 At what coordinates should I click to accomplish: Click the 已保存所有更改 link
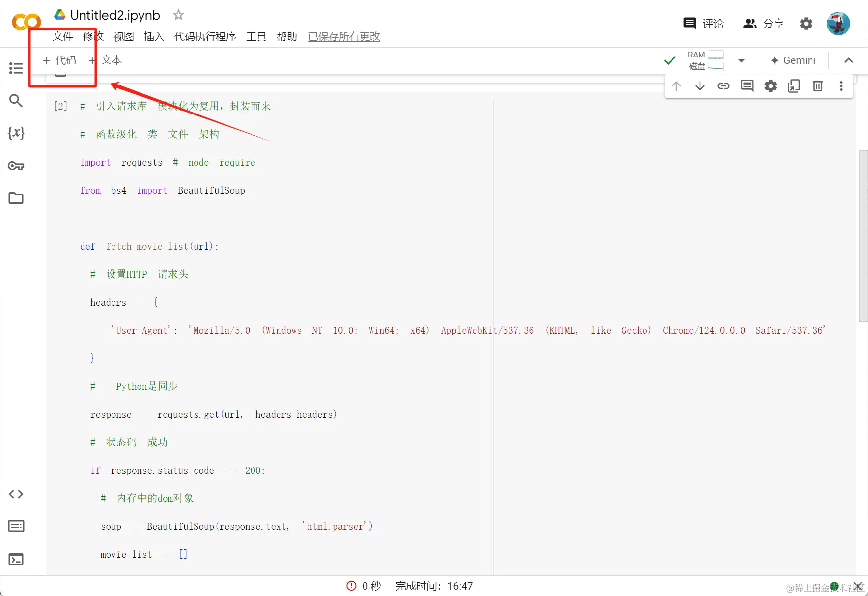(344, 36)
